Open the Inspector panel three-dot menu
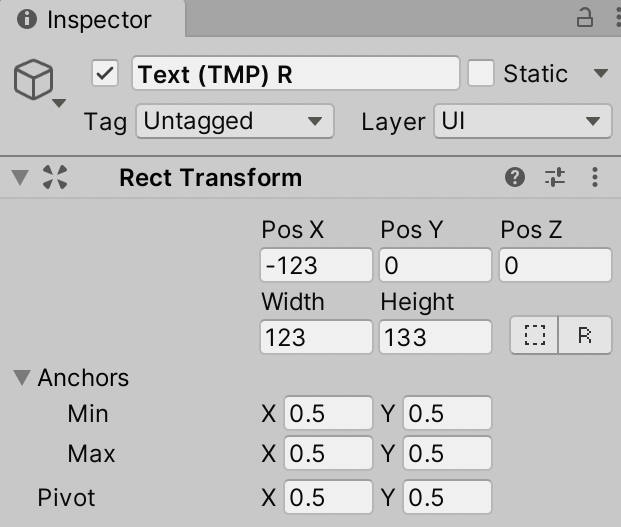The image size is (621, 527). point(610,18)
